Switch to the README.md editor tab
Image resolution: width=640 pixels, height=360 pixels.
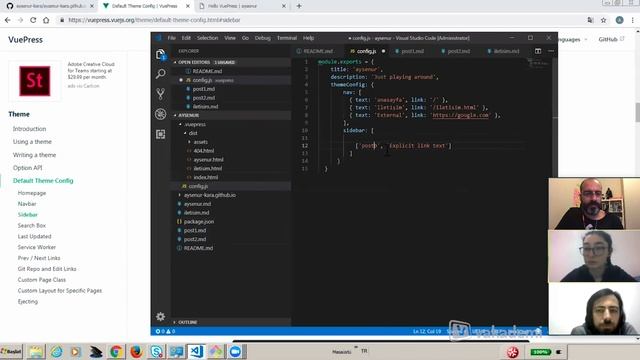pos(318,51)
